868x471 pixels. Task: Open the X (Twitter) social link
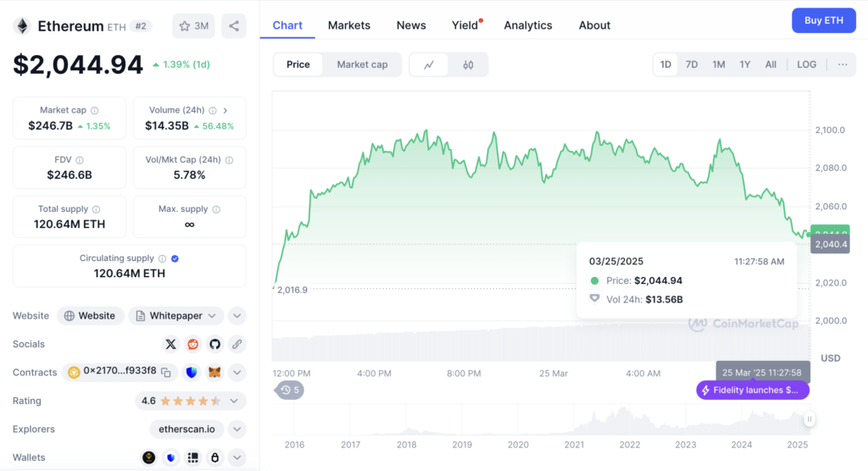170,344
